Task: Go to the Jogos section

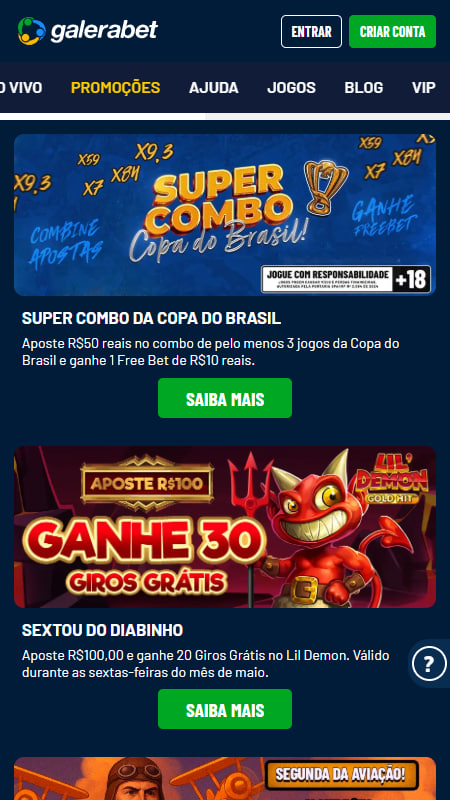Action: (291, 88)
